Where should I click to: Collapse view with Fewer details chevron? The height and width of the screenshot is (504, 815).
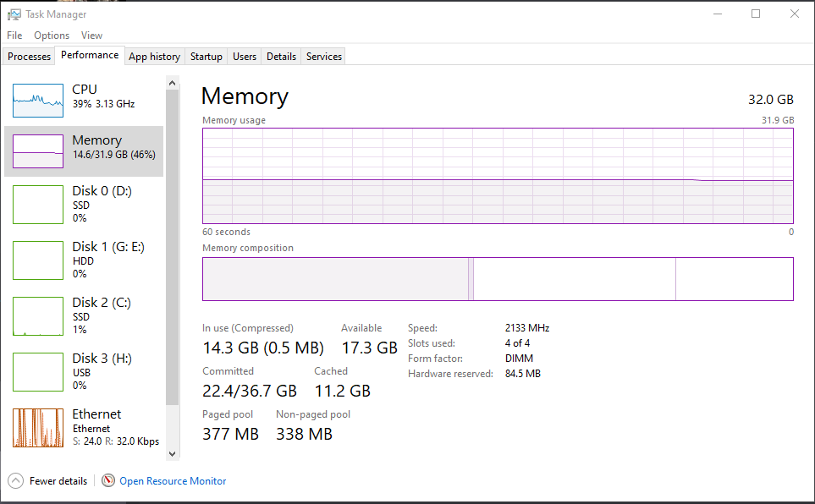point(15,480)
